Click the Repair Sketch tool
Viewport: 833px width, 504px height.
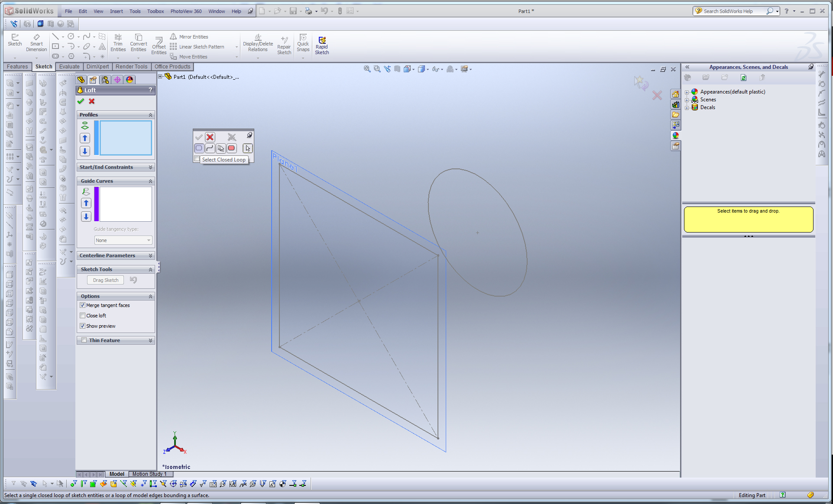click(284, 46)
